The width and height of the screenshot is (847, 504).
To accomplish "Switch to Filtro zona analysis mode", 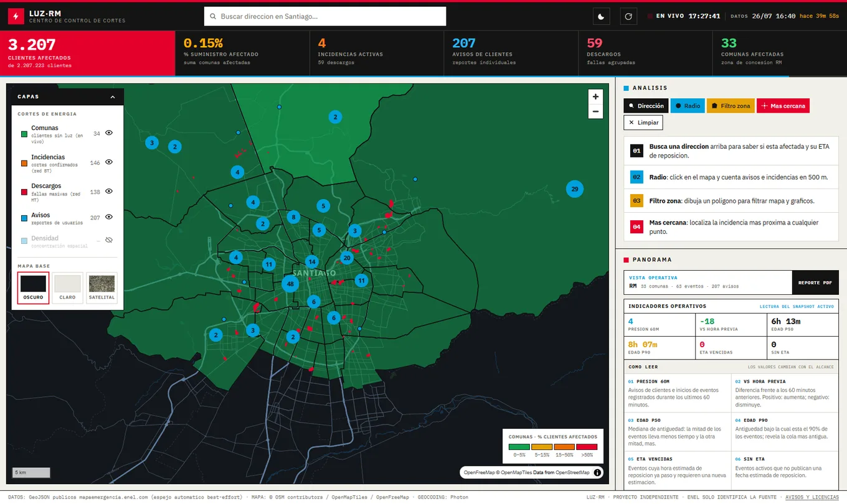I will pos(731,106).
